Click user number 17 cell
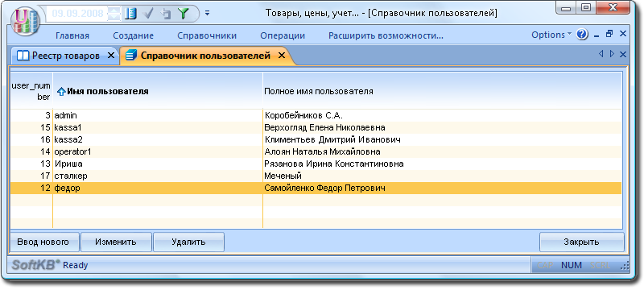Viewport: 644px width, 290px height. coord(31,176)
